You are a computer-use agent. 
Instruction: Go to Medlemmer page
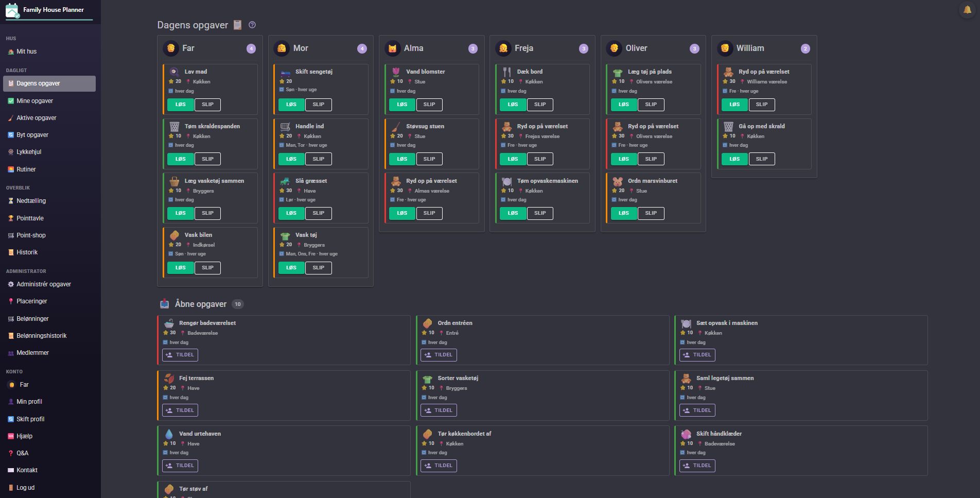pyautogui.click(x=49, y=353)
